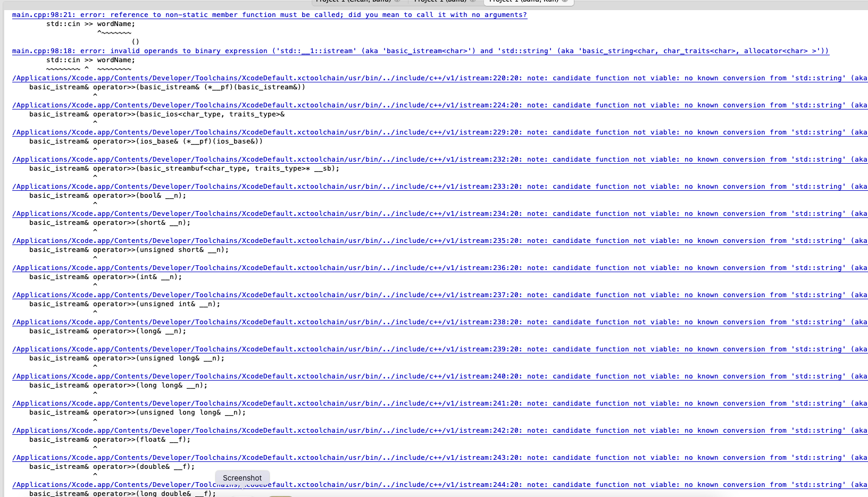Click the istream:235:20 note link
The image size is (868, 497).
click(440, 241)
